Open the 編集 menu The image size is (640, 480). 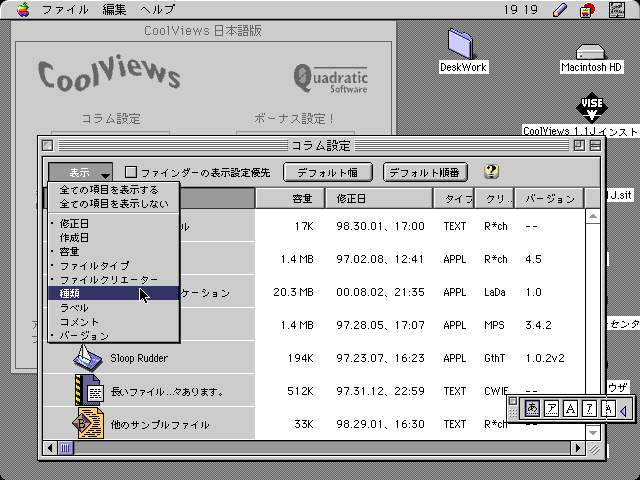[x=114, y=9]
